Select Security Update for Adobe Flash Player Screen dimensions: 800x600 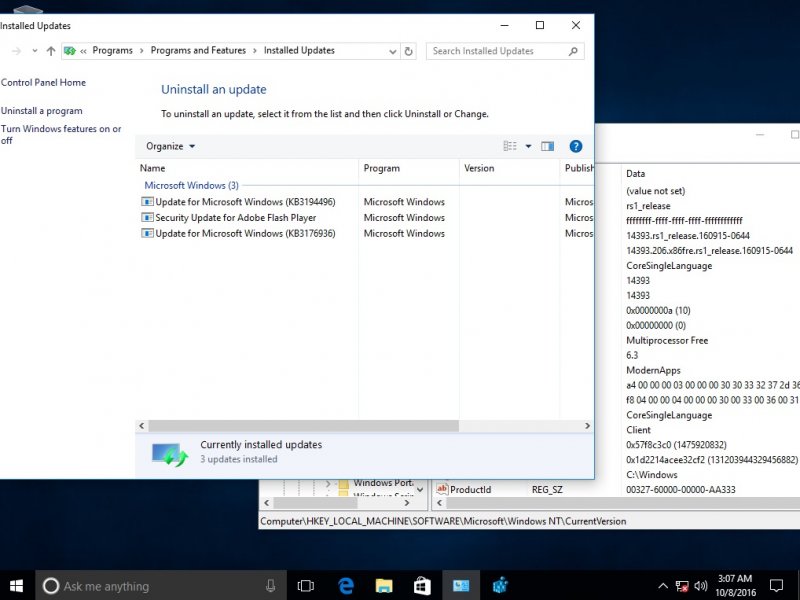coord(236,217)
